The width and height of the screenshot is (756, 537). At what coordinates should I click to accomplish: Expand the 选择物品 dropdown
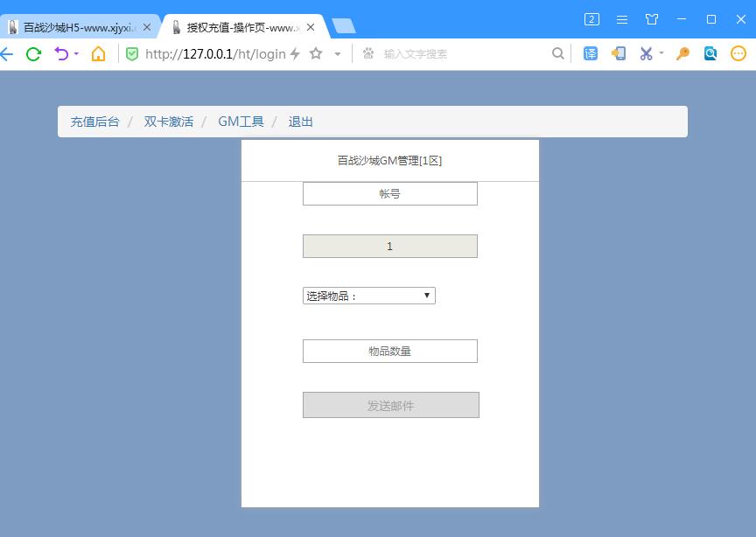pyautogui.click(x=368, y=296)
